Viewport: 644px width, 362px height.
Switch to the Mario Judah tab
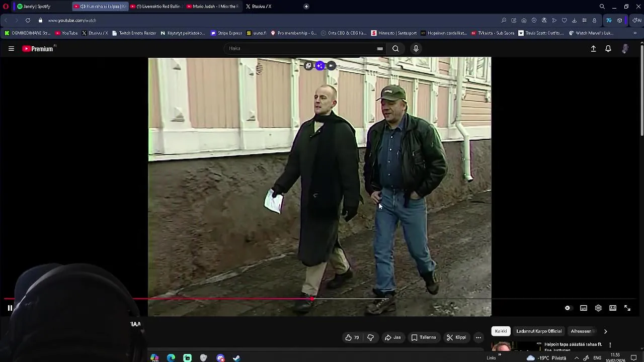[x=213, y=7]
